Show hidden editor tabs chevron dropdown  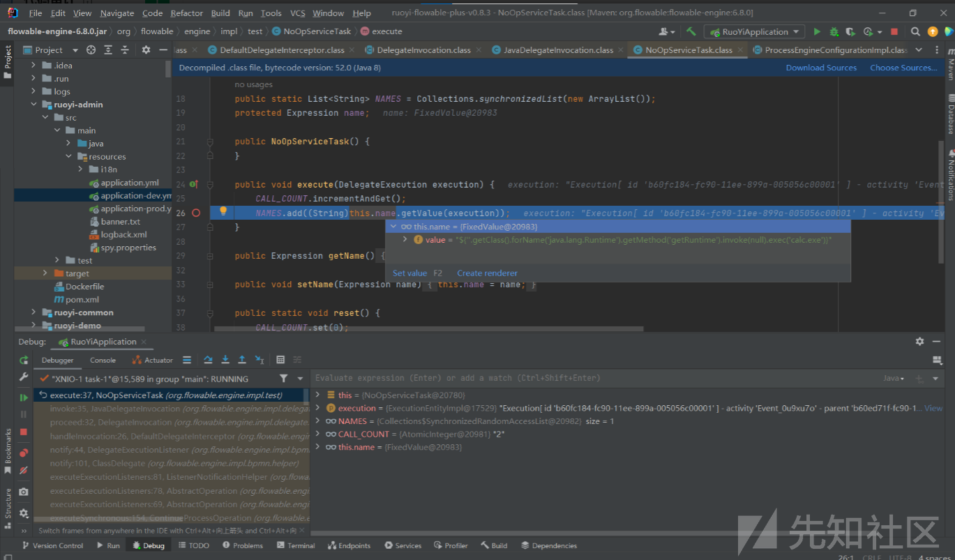point(919,50)
